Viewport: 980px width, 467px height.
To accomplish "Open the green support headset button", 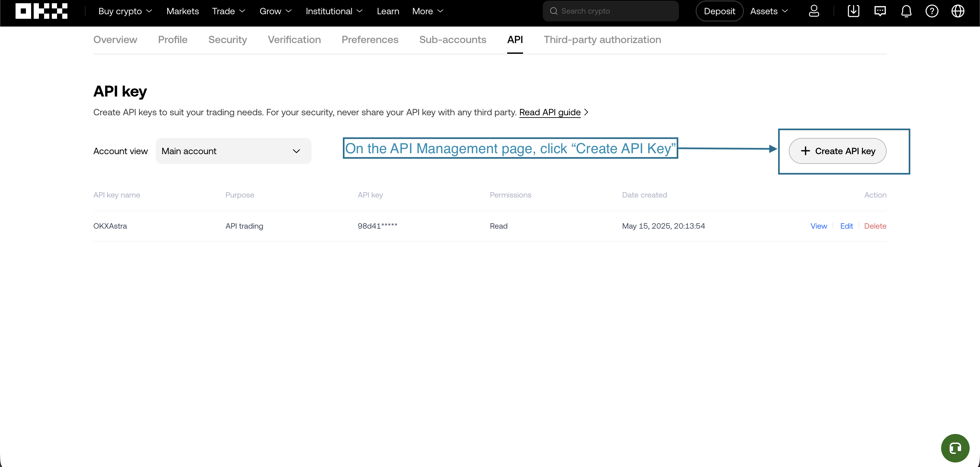I will [955, 448].
